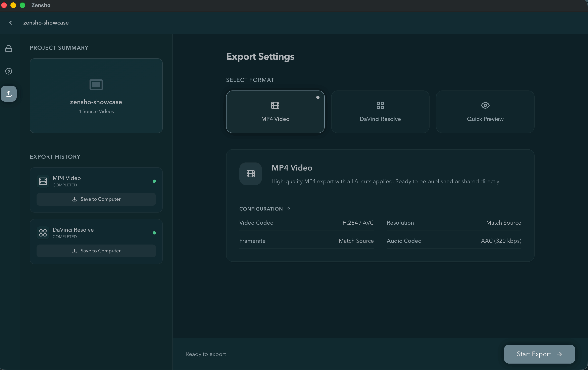The width and height of the screenshot is (588, 370).
Task: Select the Quick Preview format label
Action: coord(485,119)
